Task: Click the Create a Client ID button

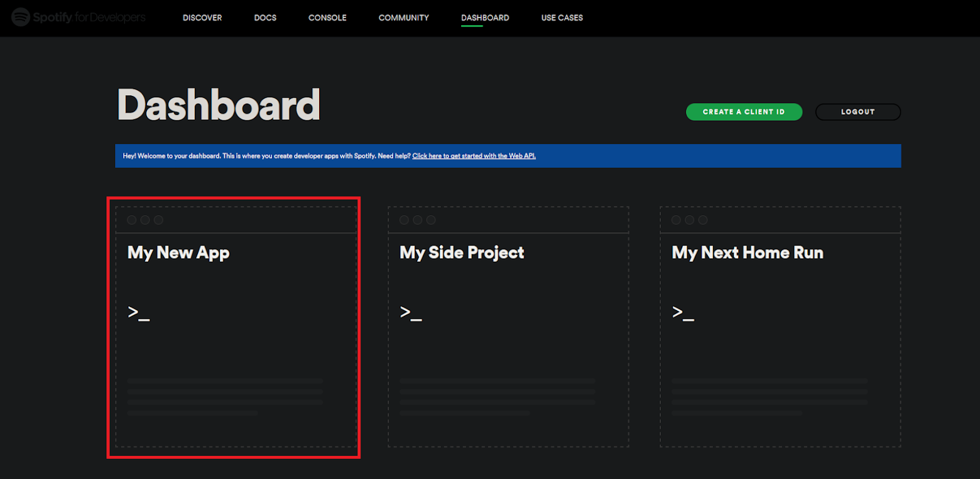Action: (x=744, y=112)
